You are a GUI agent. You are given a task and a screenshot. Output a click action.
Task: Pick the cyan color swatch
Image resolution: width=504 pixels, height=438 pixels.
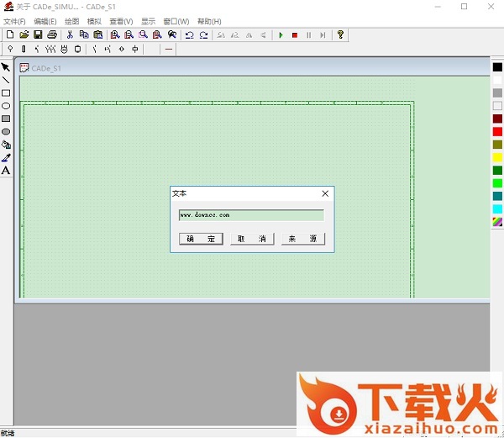tap(497, 208)
